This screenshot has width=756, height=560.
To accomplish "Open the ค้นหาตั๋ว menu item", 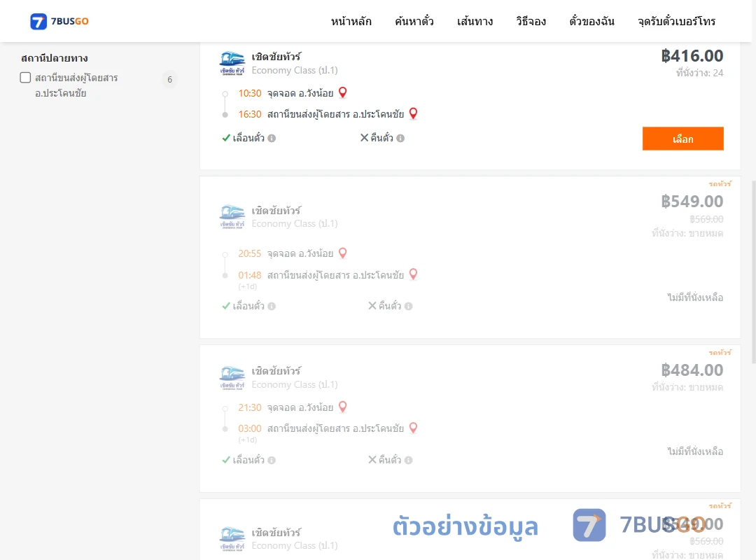I will 414,21.
